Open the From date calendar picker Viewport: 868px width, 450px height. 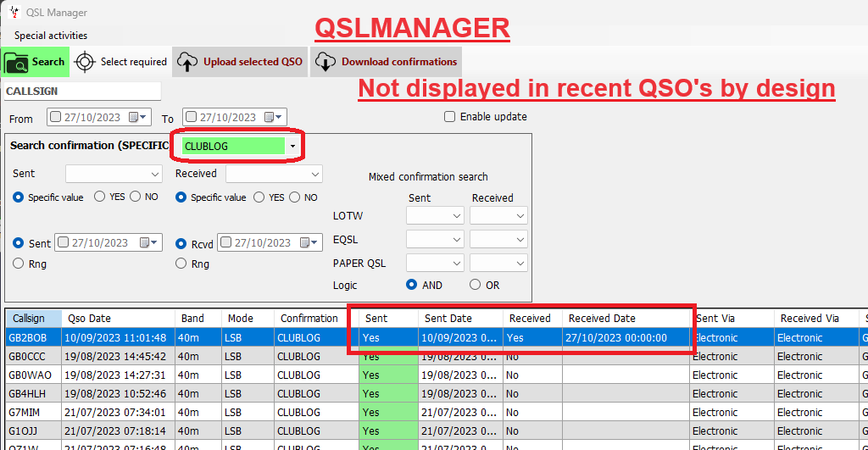click(137, 117)
